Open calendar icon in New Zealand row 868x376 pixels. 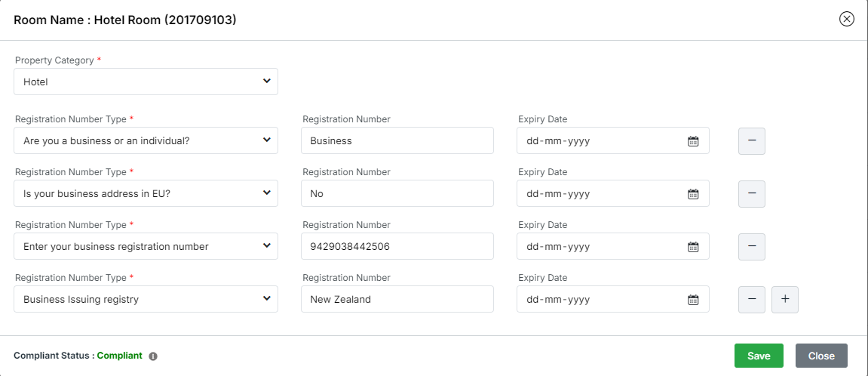pos(692,300)
